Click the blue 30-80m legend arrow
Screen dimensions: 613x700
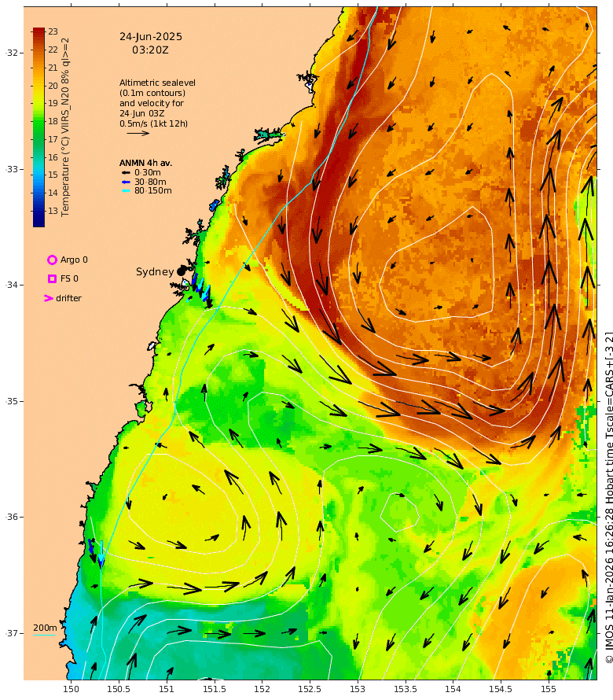126,182
